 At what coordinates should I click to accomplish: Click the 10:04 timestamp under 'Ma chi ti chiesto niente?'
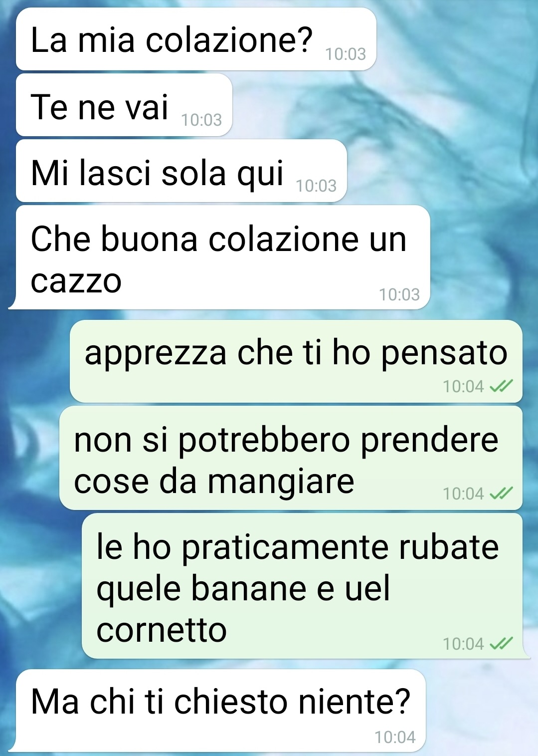[x=395, y=737]
